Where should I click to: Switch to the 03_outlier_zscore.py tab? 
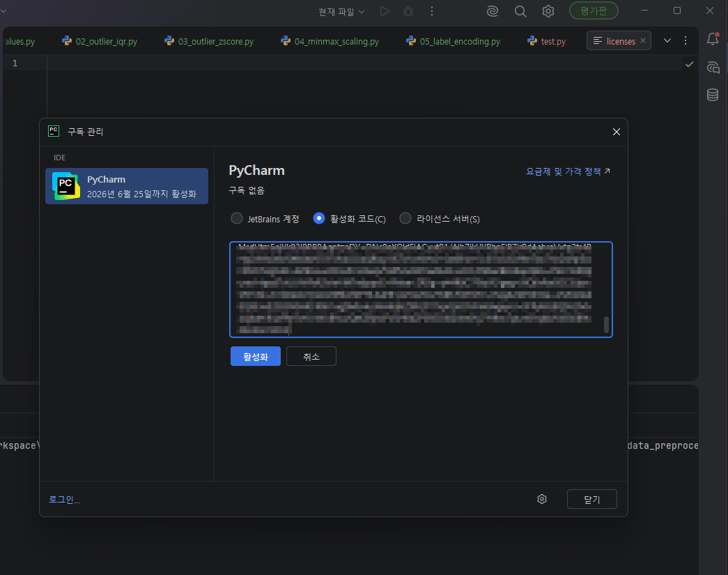pyautogui.click(x=209, y=41)
